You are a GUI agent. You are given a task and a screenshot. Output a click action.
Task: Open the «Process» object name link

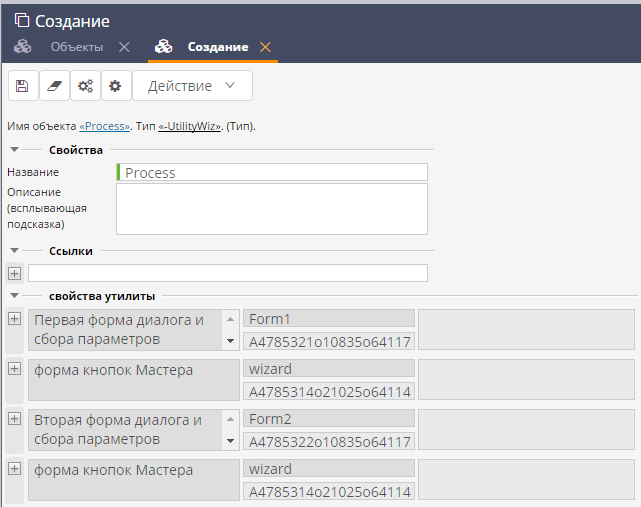click(104, 127)
